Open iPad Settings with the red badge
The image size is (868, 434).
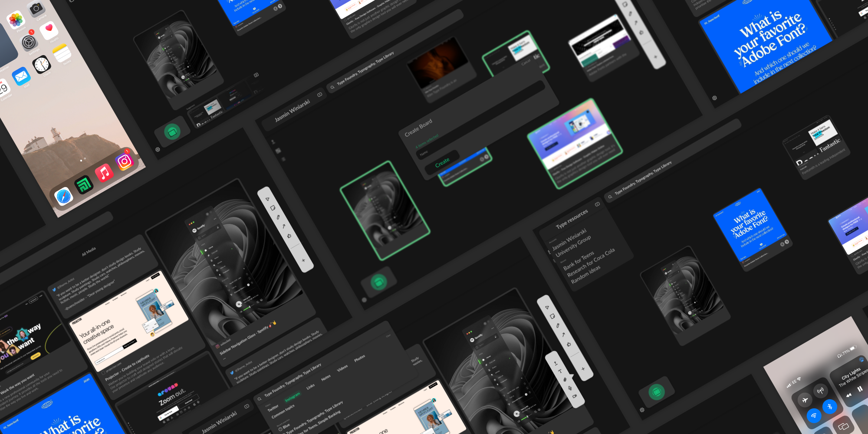(x=30, y=42)
